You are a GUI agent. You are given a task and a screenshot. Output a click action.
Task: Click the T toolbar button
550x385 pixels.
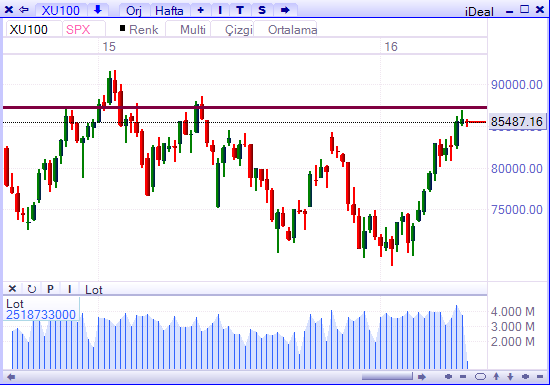[240, 10]
